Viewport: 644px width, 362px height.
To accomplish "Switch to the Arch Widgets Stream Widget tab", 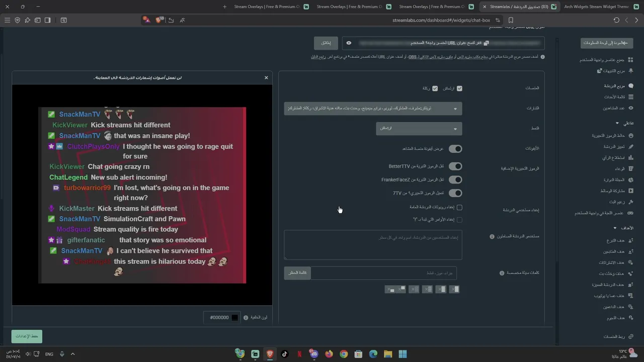I will pyautogui.click(x=601, y=7).
